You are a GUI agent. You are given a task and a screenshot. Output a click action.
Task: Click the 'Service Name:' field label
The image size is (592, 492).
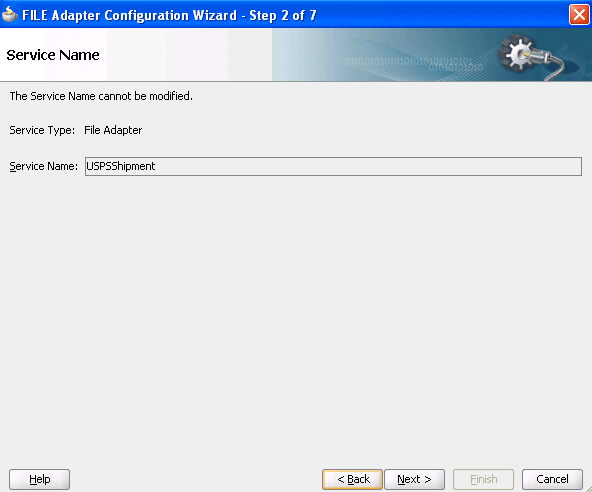click(x=43, y=167)
